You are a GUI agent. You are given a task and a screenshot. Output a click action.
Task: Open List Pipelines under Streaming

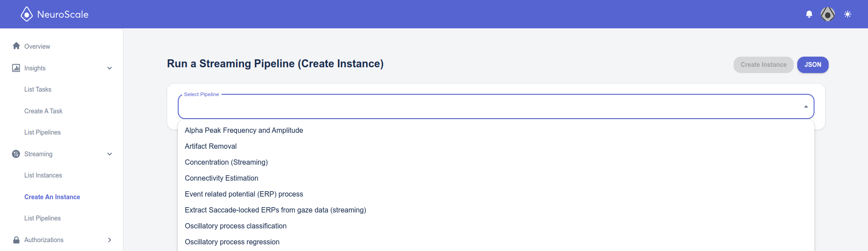pos(42,218)
